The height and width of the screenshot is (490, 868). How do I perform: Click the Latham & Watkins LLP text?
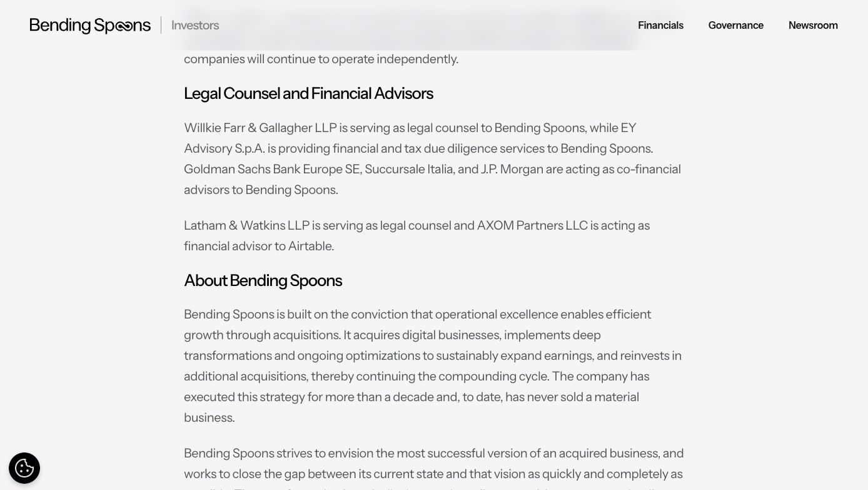(246, 225)
